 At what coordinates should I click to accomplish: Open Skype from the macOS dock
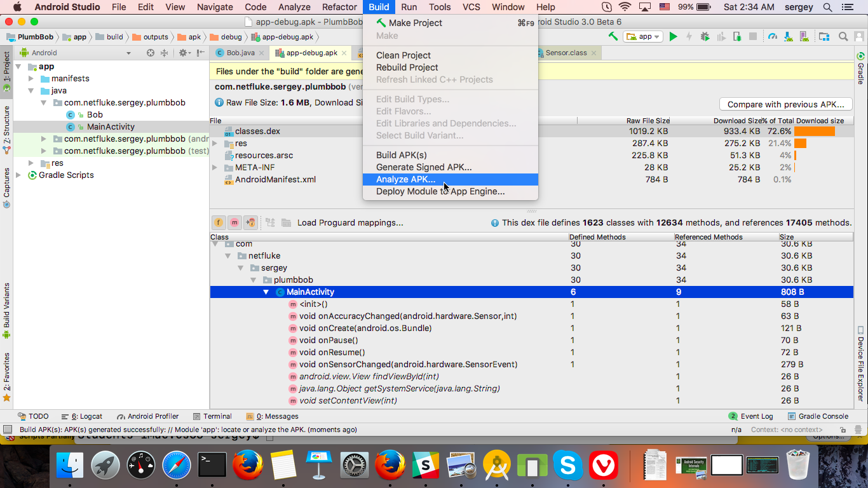568,466
